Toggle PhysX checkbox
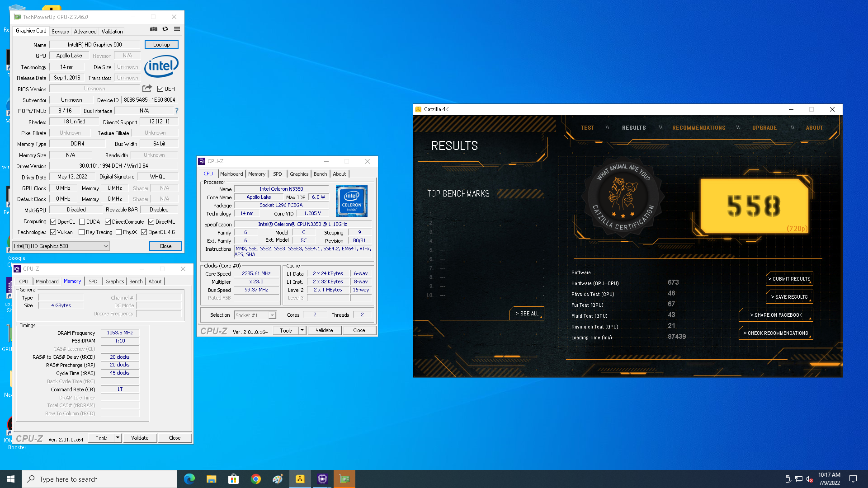 point(118,232)
